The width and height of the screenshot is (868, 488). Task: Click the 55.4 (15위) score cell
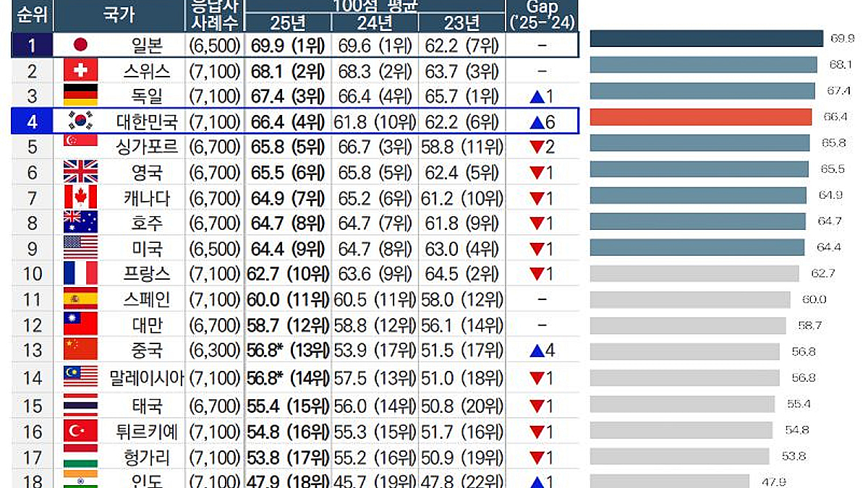pos(289,406)
